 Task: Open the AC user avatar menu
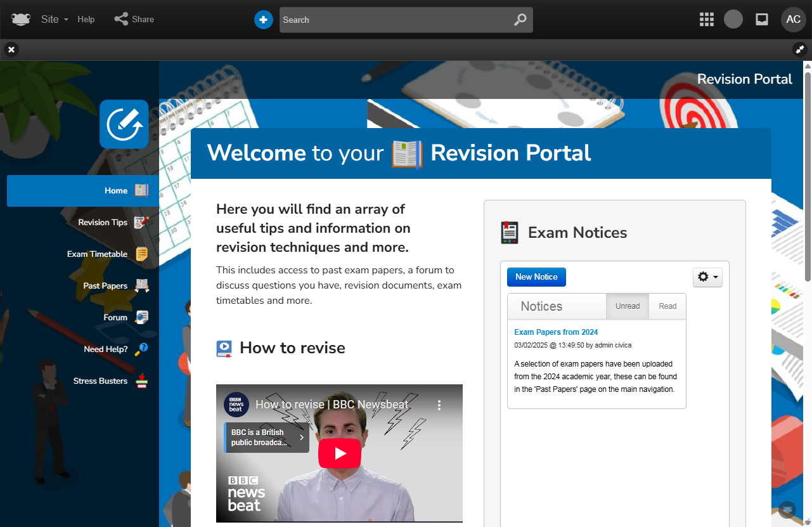[793, 20]
